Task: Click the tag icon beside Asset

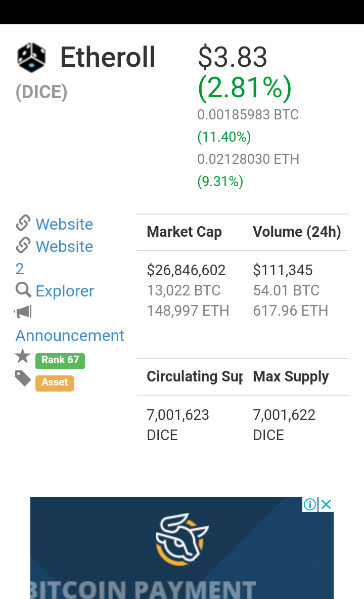Action: tap(23, 378)
